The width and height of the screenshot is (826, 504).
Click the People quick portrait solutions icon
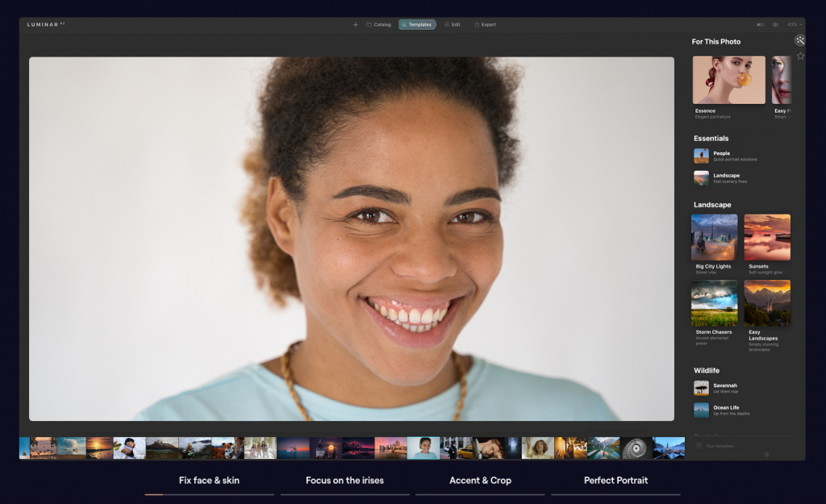pyautogui.click(x=699, y=155)
